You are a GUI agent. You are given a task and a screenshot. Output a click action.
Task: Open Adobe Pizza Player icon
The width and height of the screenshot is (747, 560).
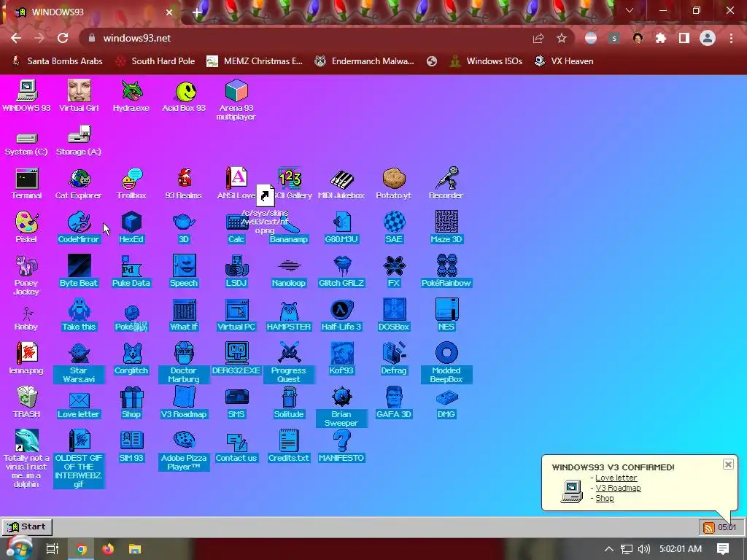[x=184, y=451]
